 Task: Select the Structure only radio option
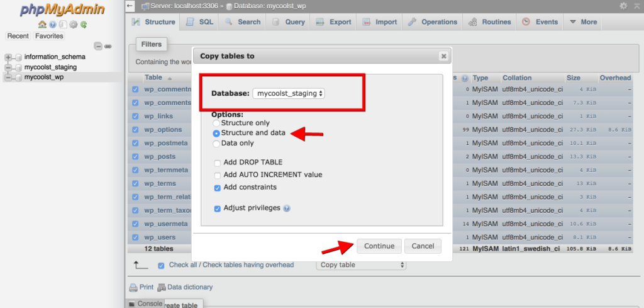(x=217, y=123)
